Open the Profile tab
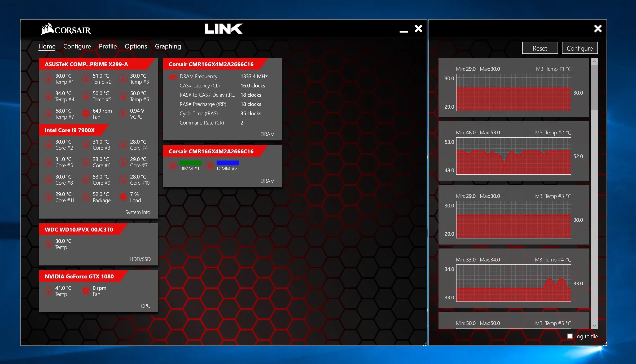This screenshot has height=364, width=636. click(108, 46)
